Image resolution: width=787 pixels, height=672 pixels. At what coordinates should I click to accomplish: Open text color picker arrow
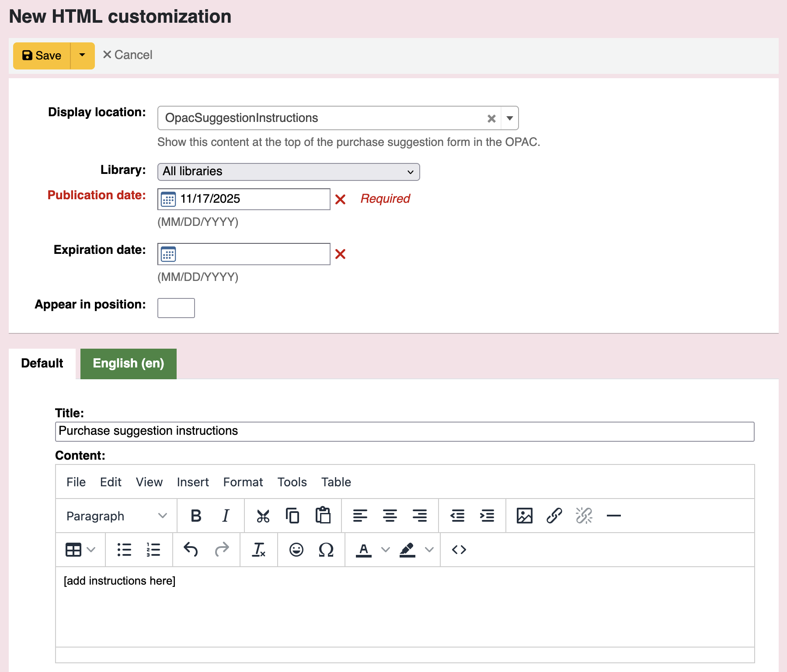click(385, 550)
